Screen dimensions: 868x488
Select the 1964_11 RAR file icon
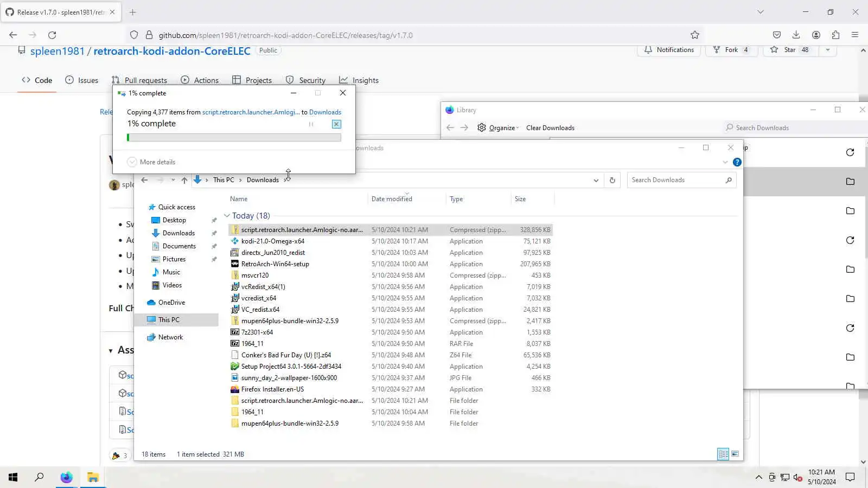click(235, 344)
